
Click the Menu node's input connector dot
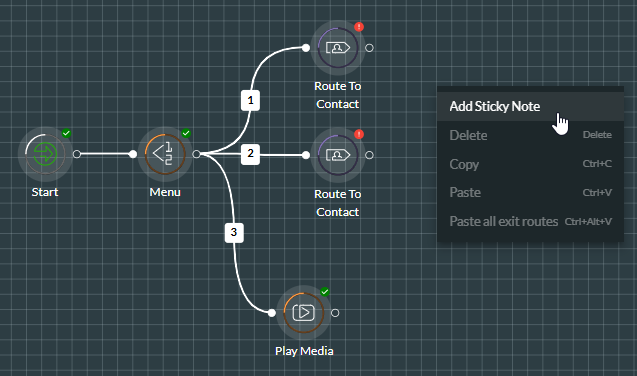coord(133,154)
